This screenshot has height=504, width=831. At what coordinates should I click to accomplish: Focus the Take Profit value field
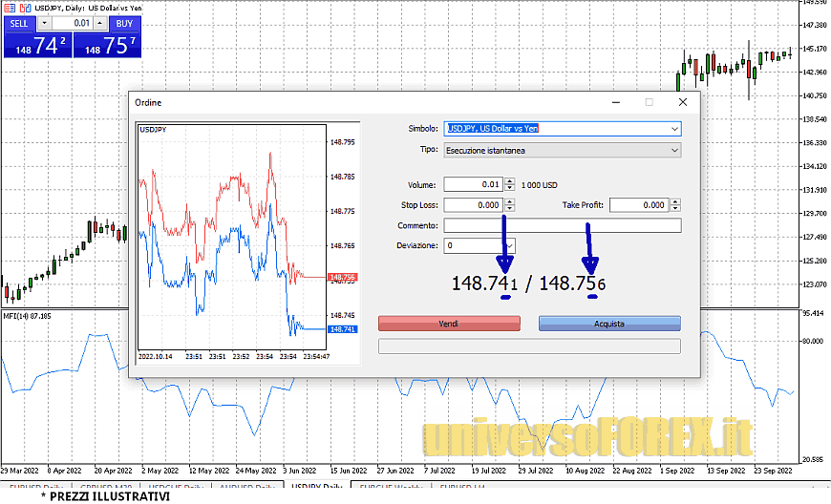point(638,204)
